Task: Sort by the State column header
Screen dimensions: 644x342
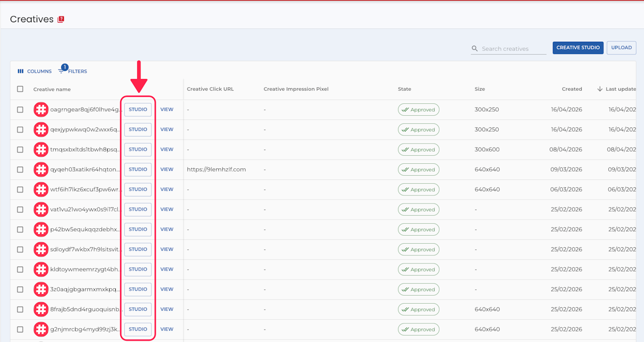Action: click(405, 89)
